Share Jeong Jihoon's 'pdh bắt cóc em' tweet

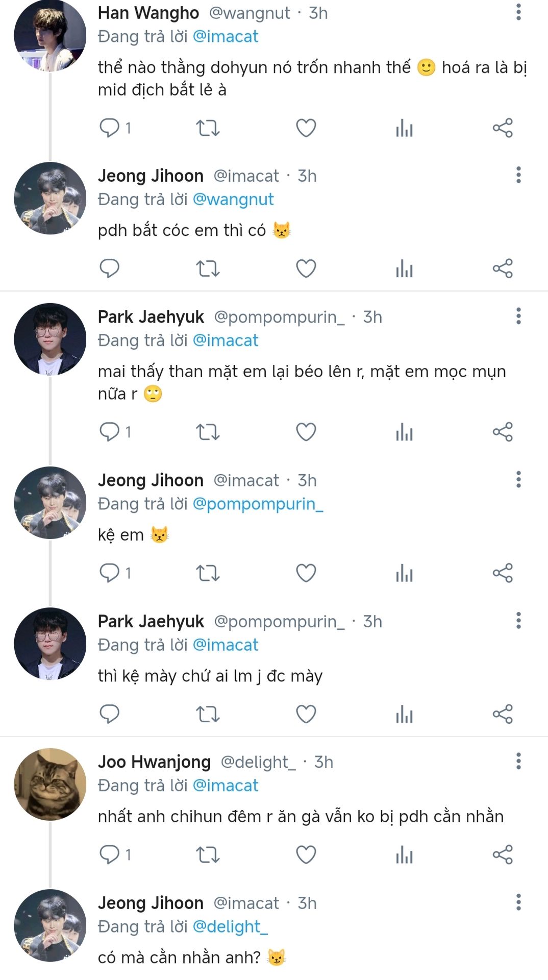[x=503, y=268]
